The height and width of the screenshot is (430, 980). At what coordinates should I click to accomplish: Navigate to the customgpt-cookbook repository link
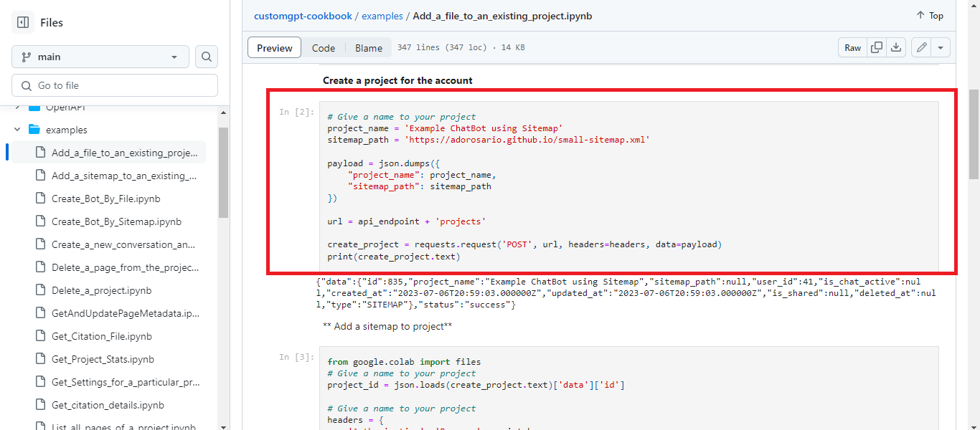(303, 15)
